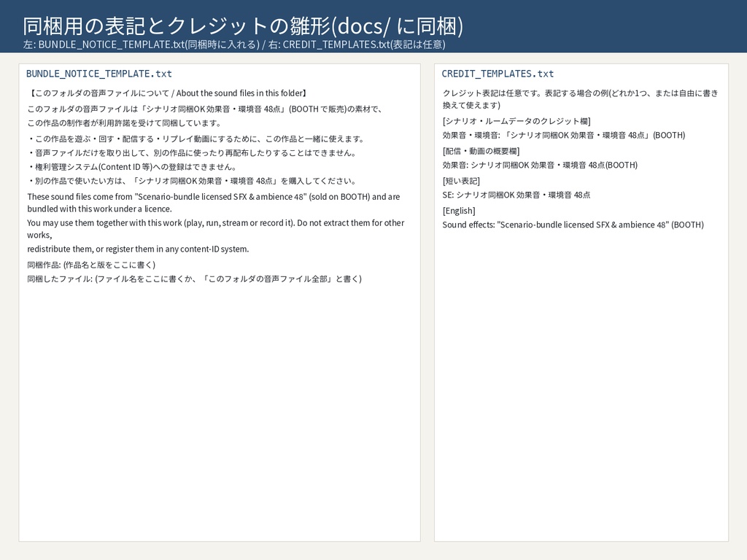Click the credit line starting "Sound effects: "Scenario-bundle licensed"
This screenshot has width=747, height=560.
click(x=573, y=225)
